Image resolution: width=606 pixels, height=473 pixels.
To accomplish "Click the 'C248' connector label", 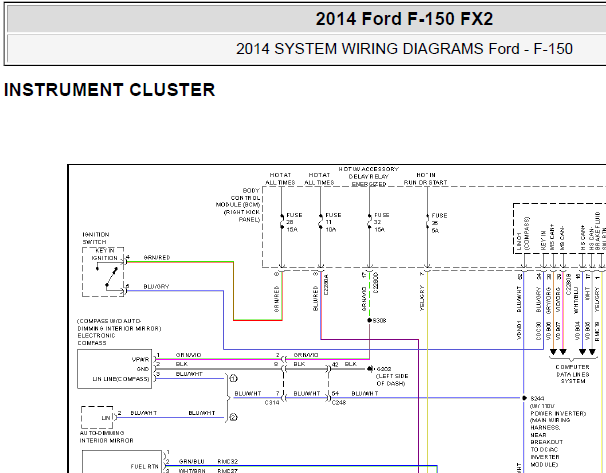I will click(x=339, y=403).
